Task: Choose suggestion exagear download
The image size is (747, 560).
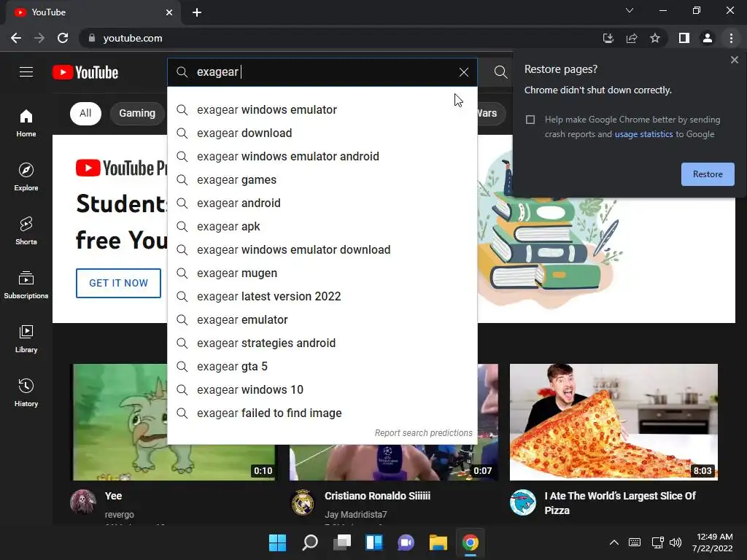Action: pos(322,133)
